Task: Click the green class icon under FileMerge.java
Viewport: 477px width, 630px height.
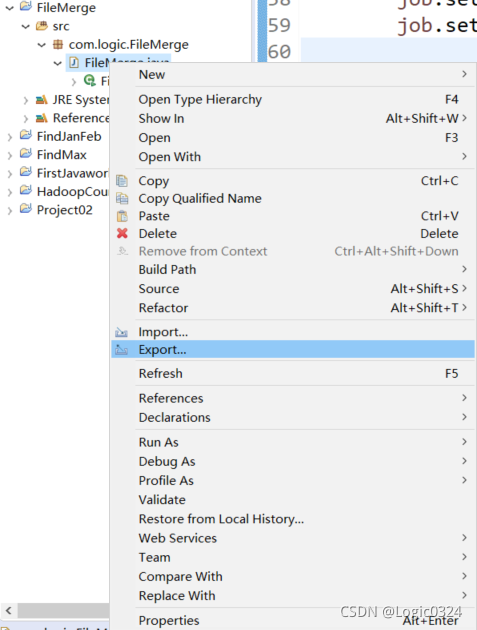Action: tap(90, 81)
